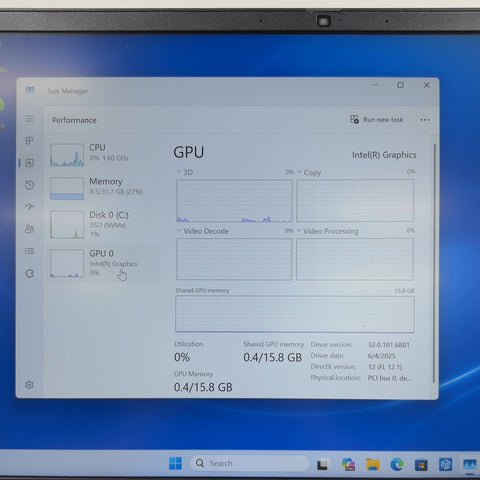Open the Outlook taskbar icon
Viewport: 480px width, 480px height.
point(445,464)
